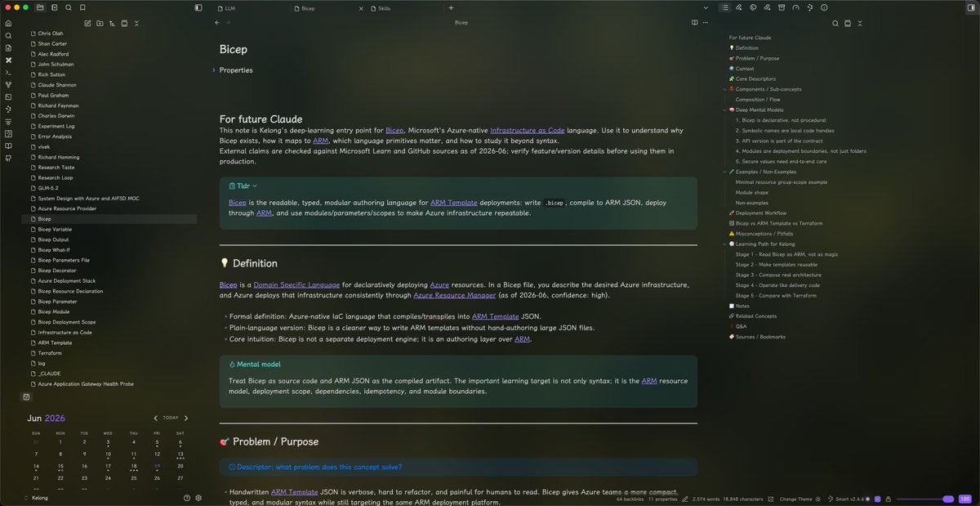Jump to TODAY in the calendar
This screenshot has height=506, width=980.
pos(171,418)
